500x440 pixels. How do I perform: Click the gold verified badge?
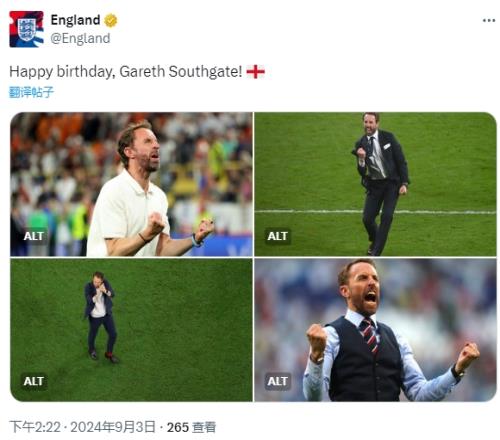(x=111, y=21)
